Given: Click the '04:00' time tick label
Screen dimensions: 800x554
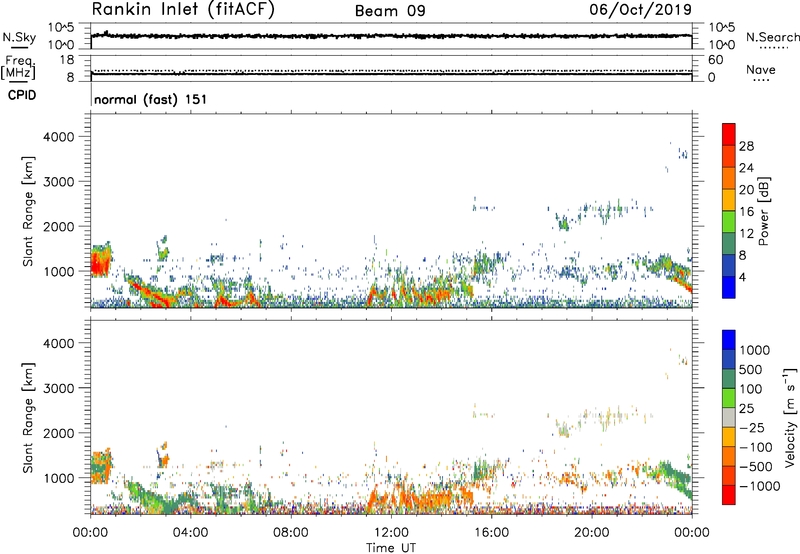Looking at the screenshot, I should [190, 533].
